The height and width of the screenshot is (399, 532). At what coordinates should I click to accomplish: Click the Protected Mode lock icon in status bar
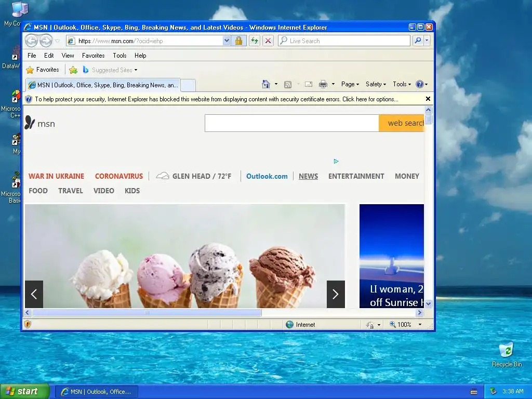(370, 325)
